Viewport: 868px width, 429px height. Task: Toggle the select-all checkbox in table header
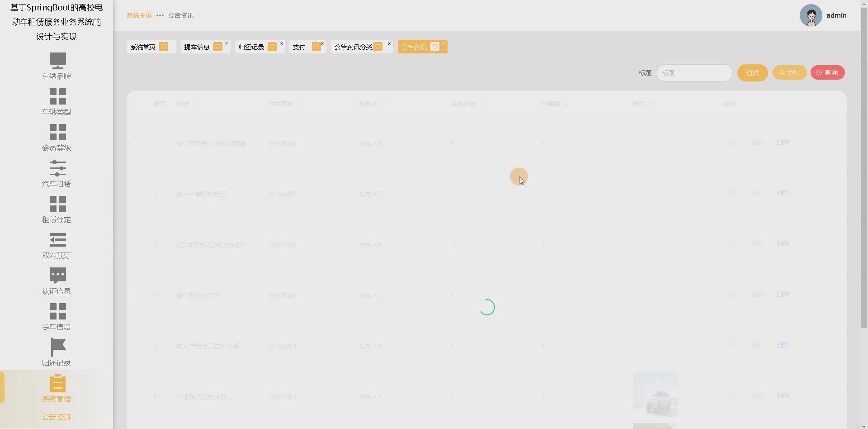pos(134,104)
